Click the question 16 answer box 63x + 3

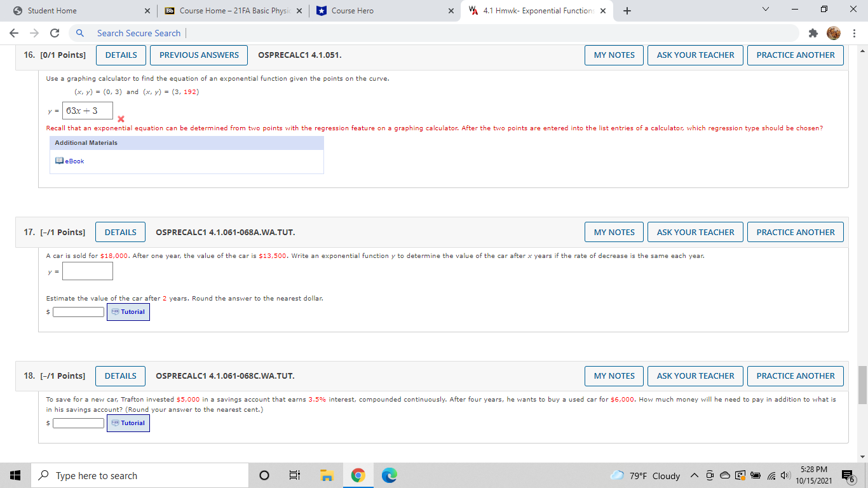pos(88,111)
